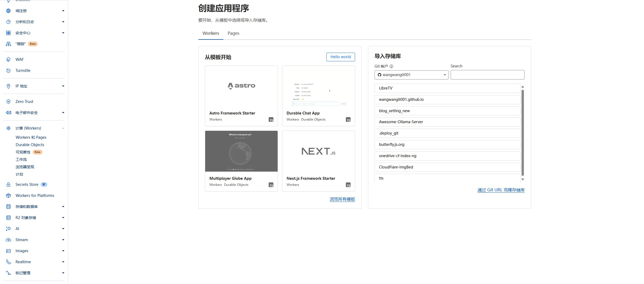
Task: Collapse the 计算 (Workers) section
Action: coord(63,128)
